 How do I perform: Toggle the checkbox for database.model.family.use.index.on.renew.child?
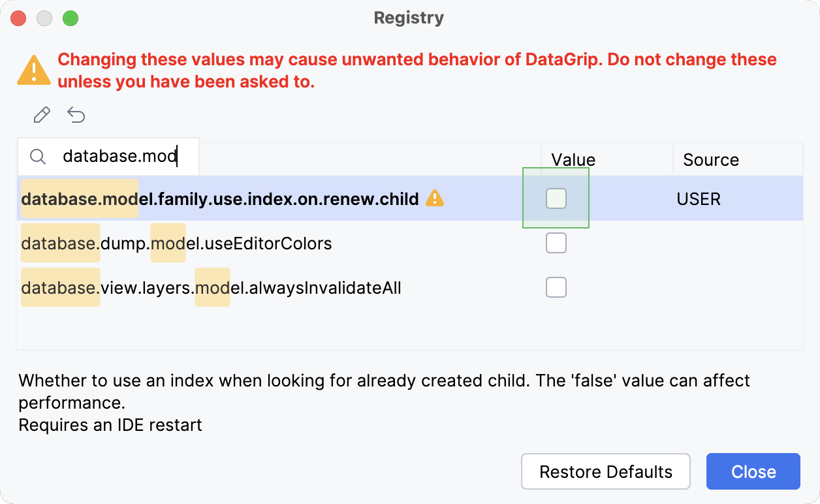556,199
